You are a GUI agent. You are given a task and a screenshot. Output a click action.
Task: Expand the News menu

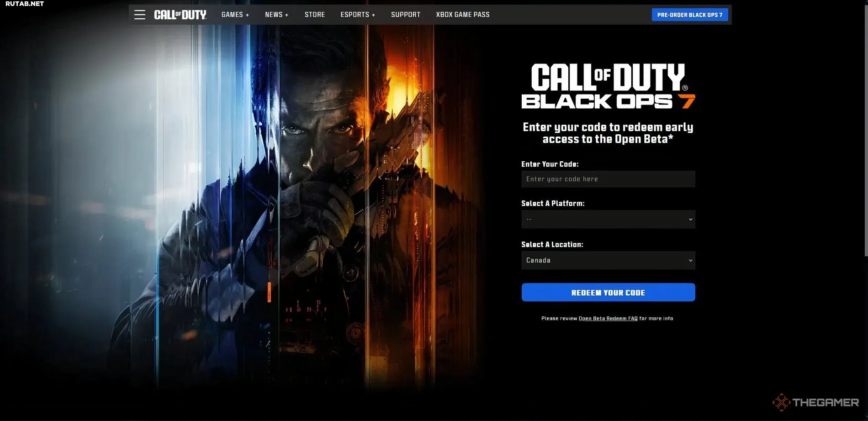[x=277, y=15]
